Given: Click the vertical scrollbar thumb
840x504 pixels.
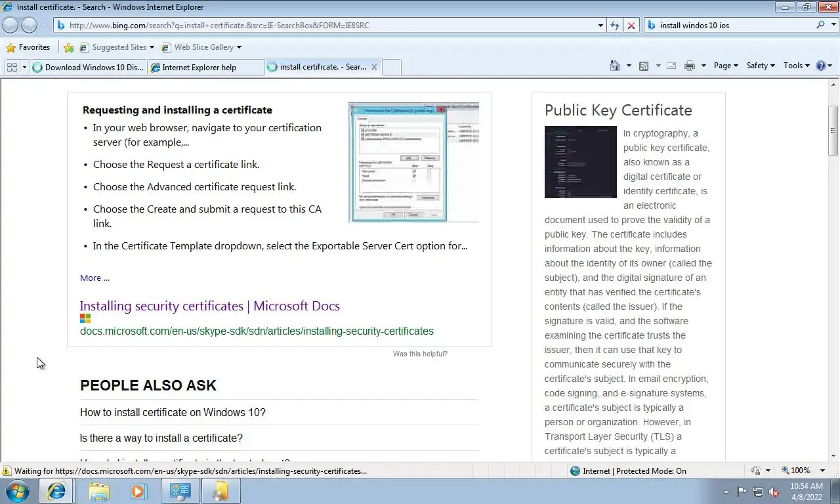Looking at the screenshot, I should tap(833, 130).
